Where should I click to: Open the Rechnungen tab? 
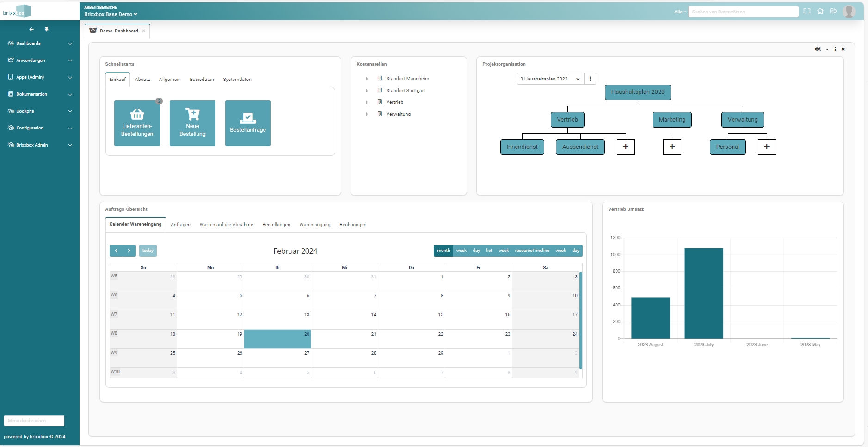click(353, 225)
